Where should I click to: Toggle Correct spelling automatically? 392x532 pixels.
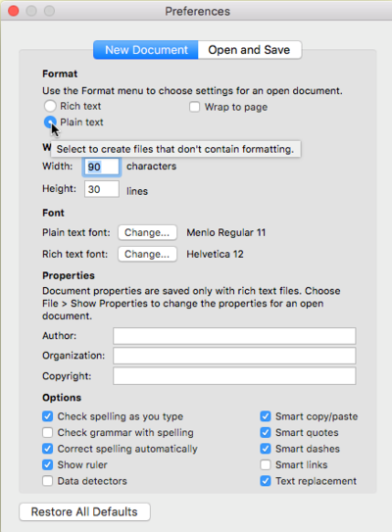[47, 449]
